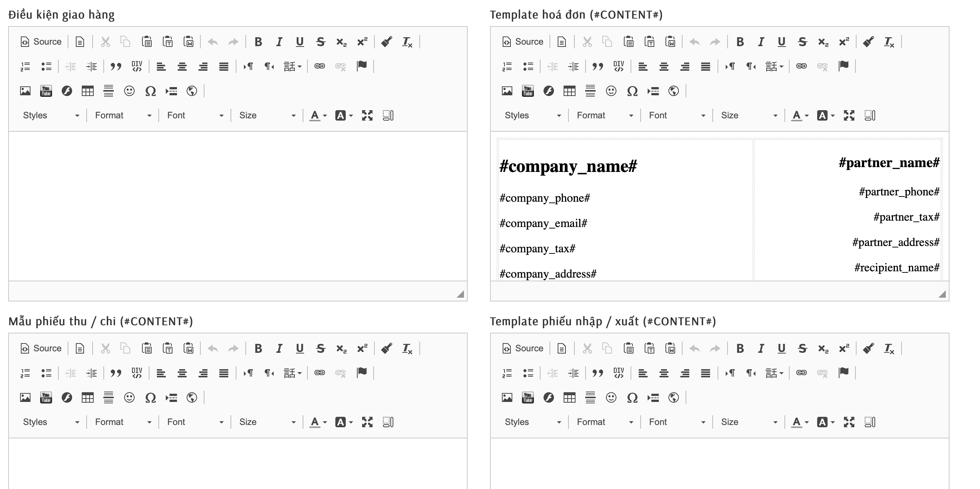Toggle Source view in Template hoá đơn editor

523,42
